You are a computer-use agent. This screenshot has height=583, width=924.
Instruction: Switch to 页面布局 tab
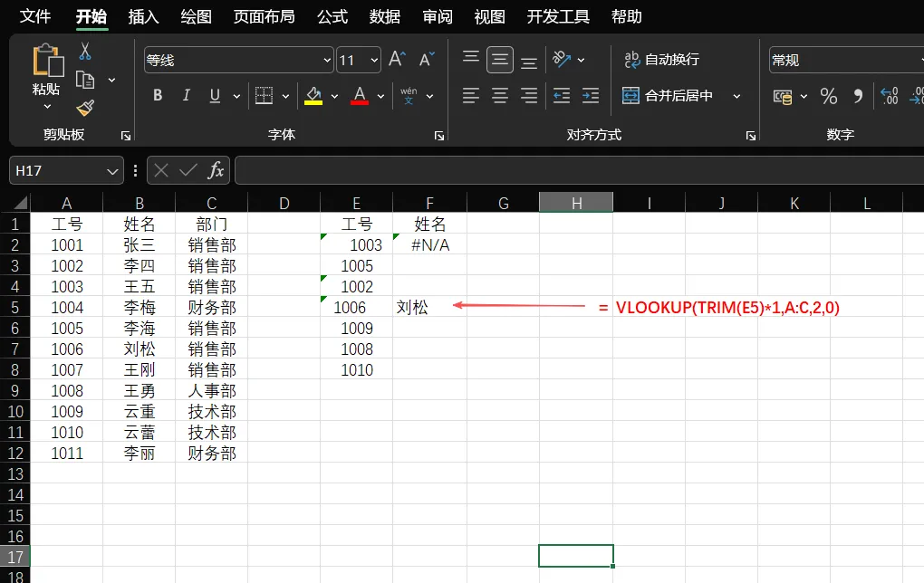[264, 16]
